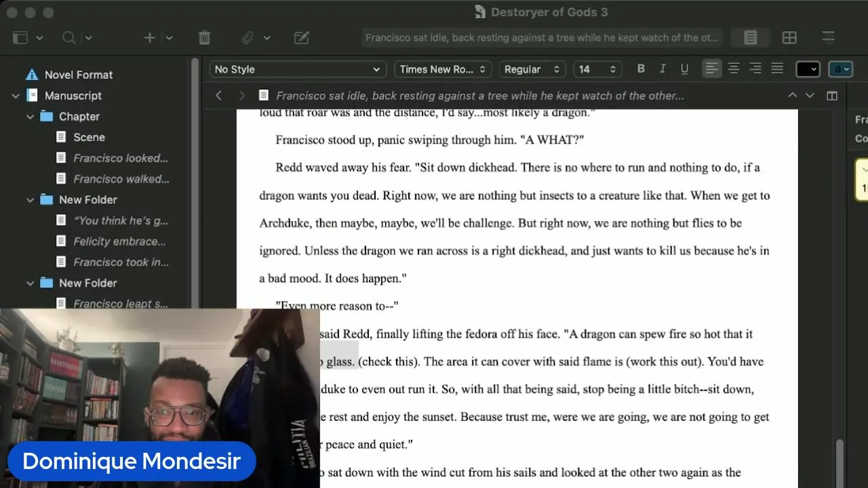The height and width of the screenshot is (488, 868).
Task: Switch to corkboard view mode
Action: coord(789,38)
